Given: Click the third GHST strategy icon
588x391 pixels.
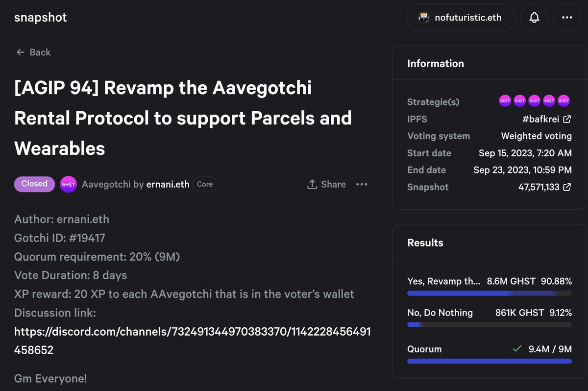Looking at the screenshot, I should pyautogui.click(x=535, y=101).
